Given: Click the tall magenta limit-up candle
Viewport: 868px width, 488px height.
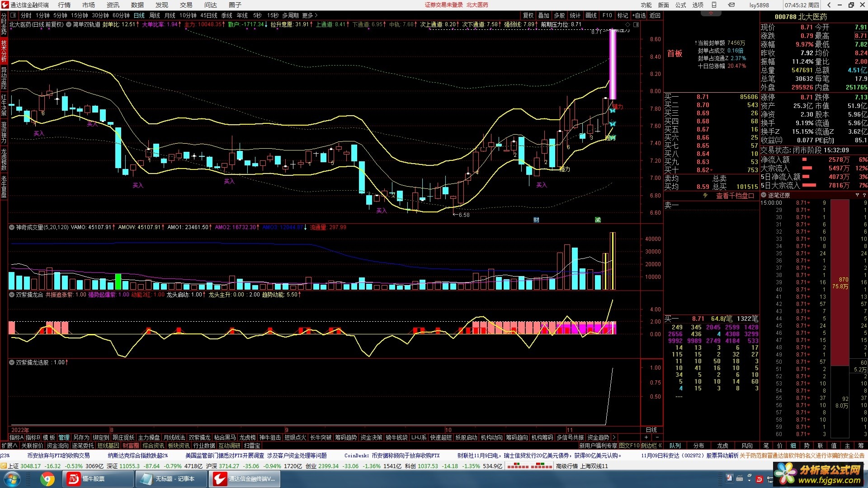Looking at the screenshot, I should tap(613, 64).
